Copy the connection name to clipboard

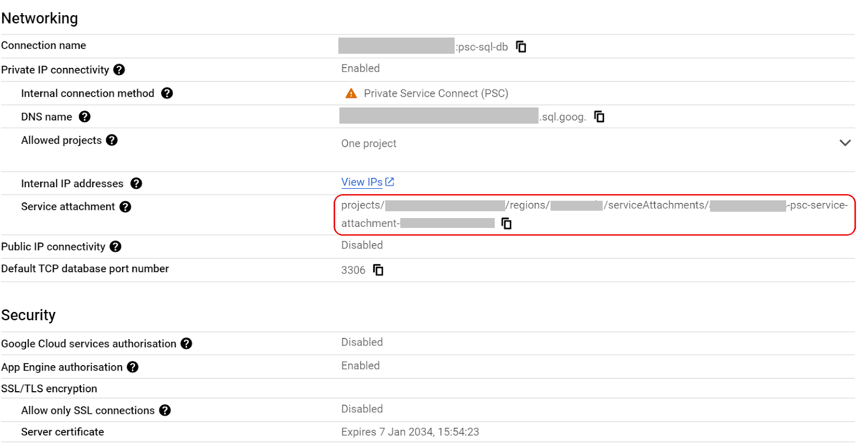(x=521, y=47)
